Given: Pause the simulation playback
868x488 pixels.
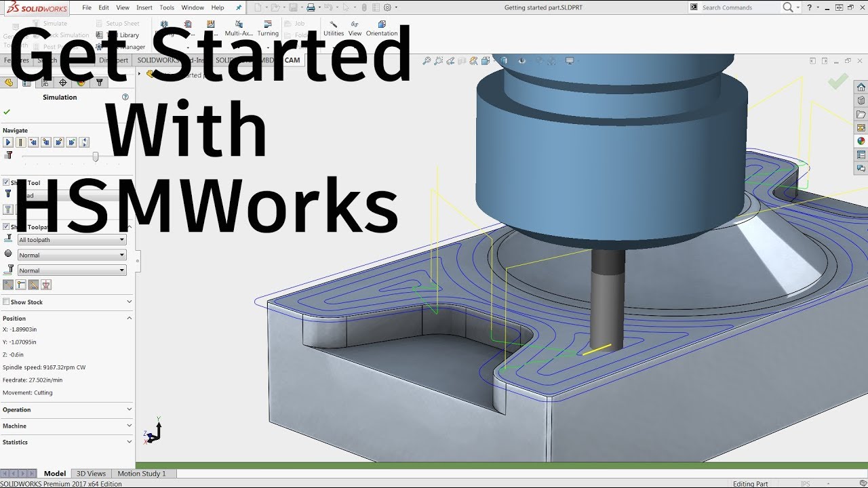Looking at the screenshot, I should tap(21, 142).
